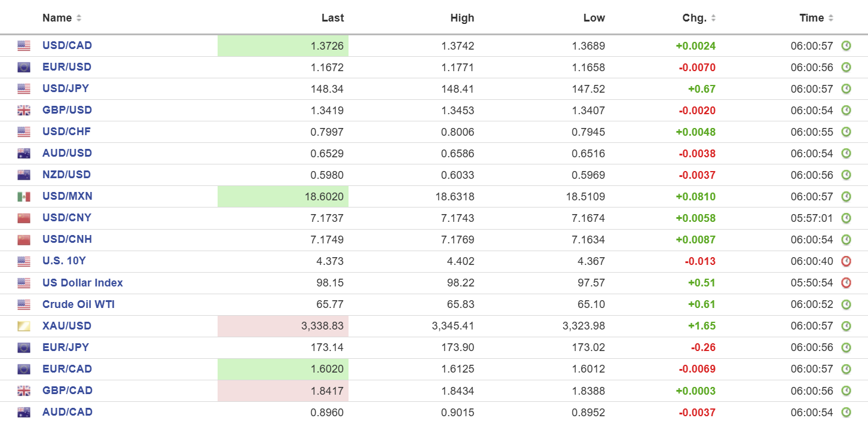868x421 pixels.
Task: Click the UK flag icon beside GBP/USD
Action: click(24, 111)
